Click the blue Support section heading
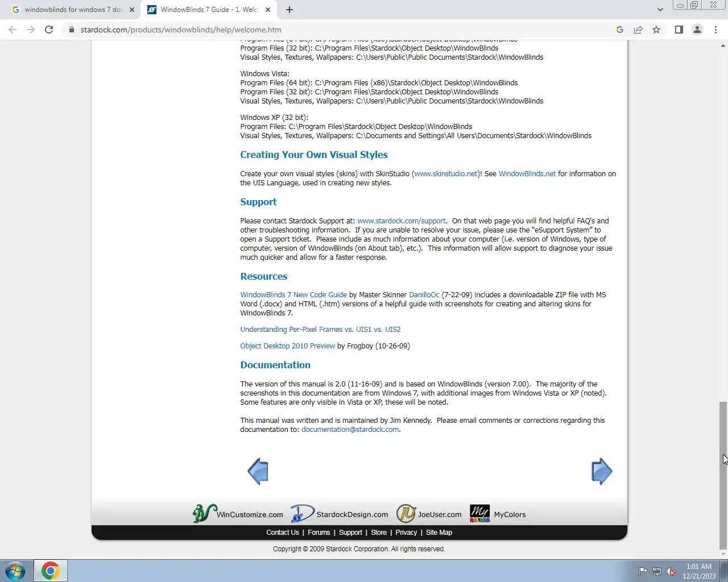 coord(258,202)
